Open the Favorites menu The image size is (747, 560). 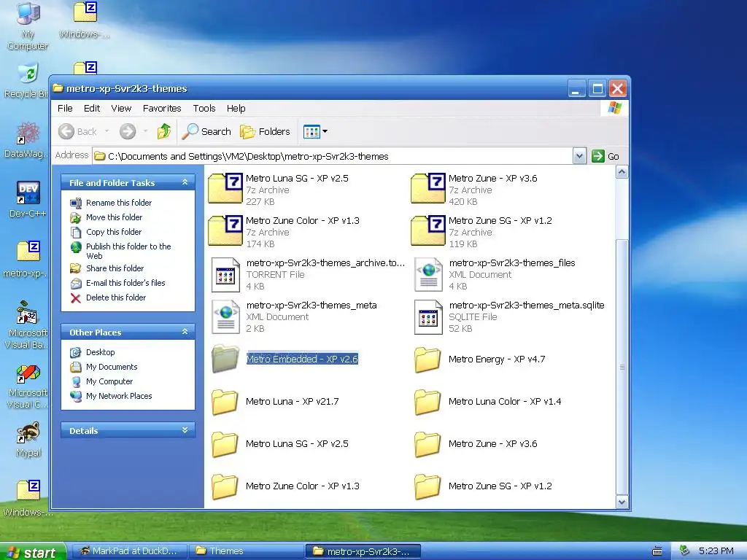tap(162, 108)
